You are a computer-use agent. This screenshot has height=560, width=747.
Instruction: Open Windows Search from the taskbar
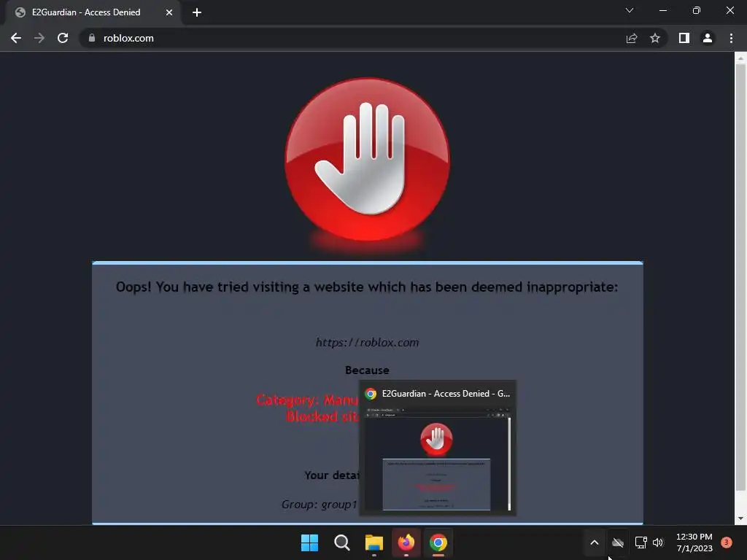(x=341, y=542)
